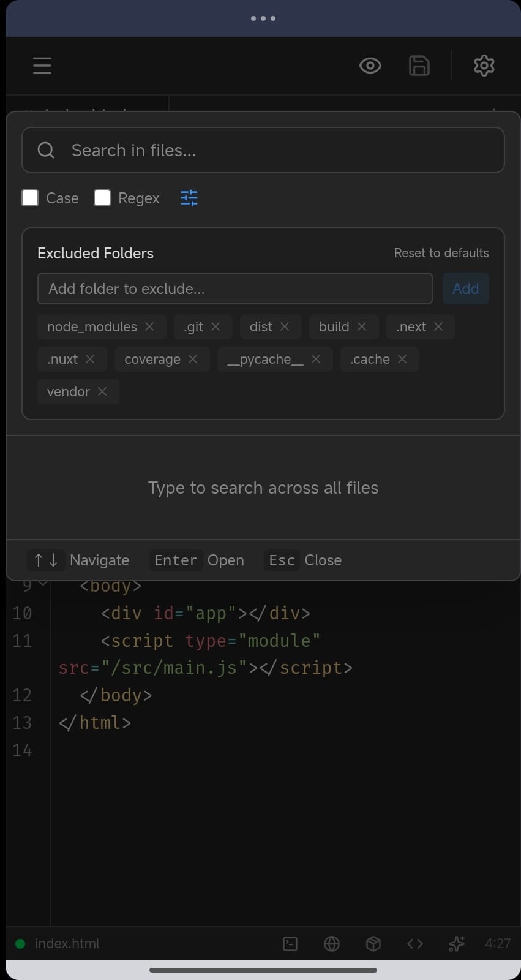Remove dist from excluded folders
The height and width of the screenshot is (980, 521).
coord(285,326)
